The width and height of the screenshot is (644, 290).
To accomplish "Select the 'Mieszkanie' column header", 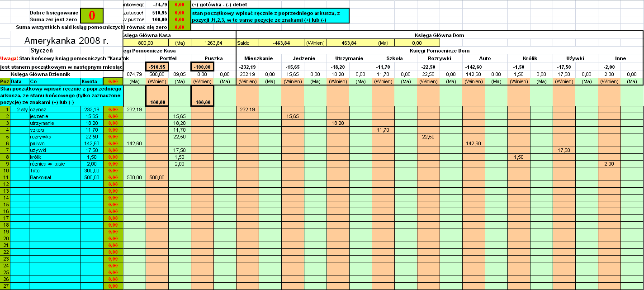I will tap(258, 58).
